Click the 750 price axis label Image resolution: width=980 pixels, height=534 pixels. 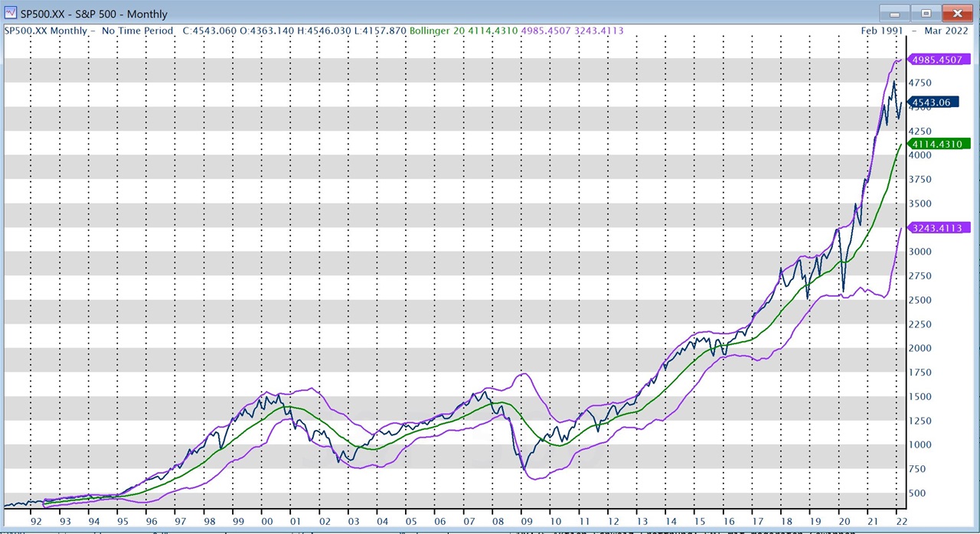pyautogui.click(x=917, y=469)
